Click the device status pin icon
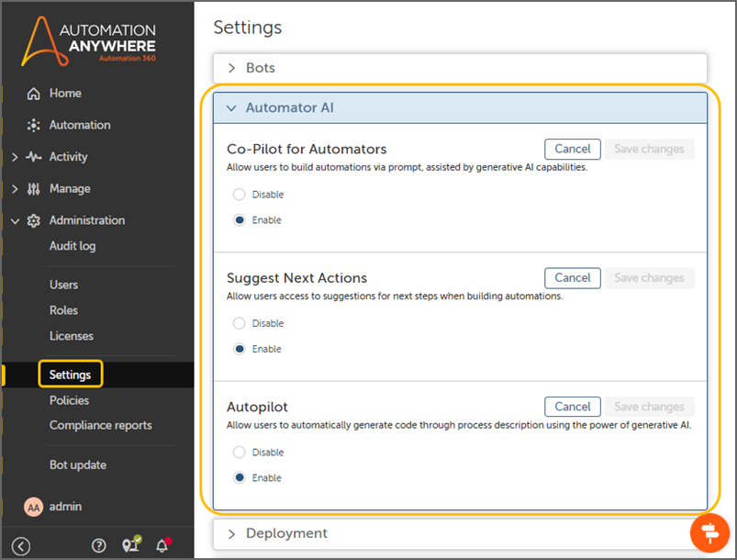 click(131, 544)
